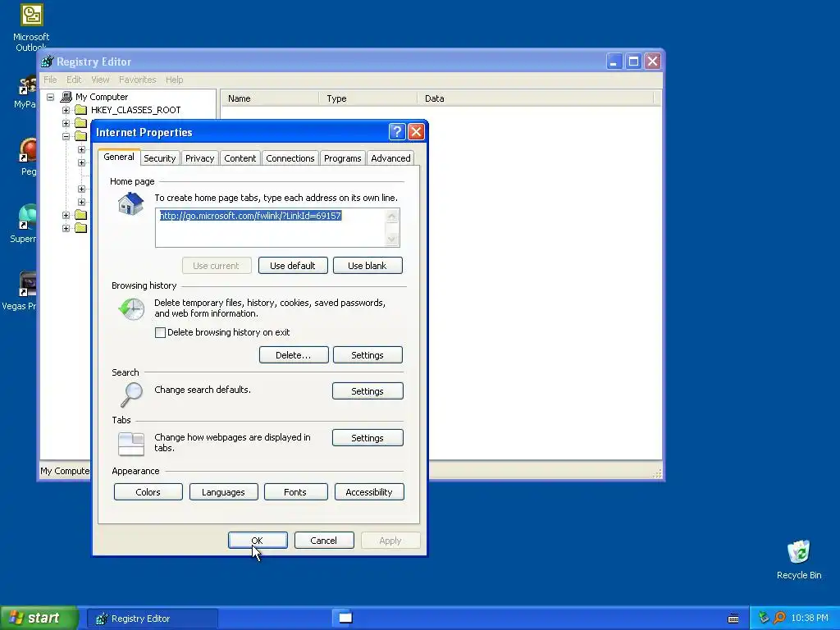840x630 pixels.
Task: Click the keyboard icon in the taskbar
Action: (x=733, y=619)
